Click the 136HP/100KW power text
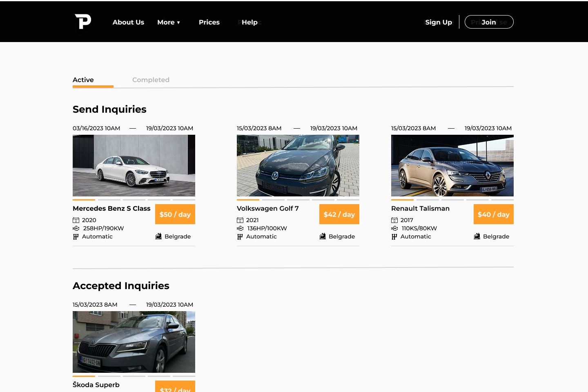 point(267,228)
